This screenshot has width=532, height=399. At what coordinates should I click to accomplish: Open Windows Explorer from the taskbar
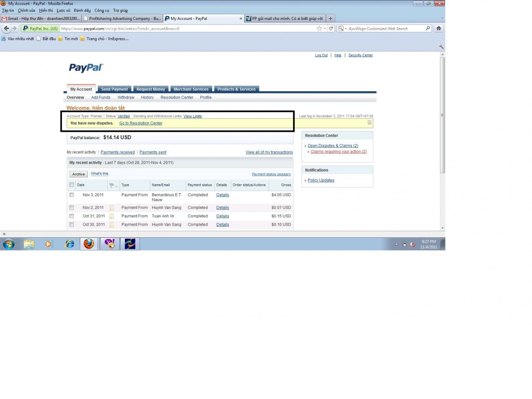[29, 244]
